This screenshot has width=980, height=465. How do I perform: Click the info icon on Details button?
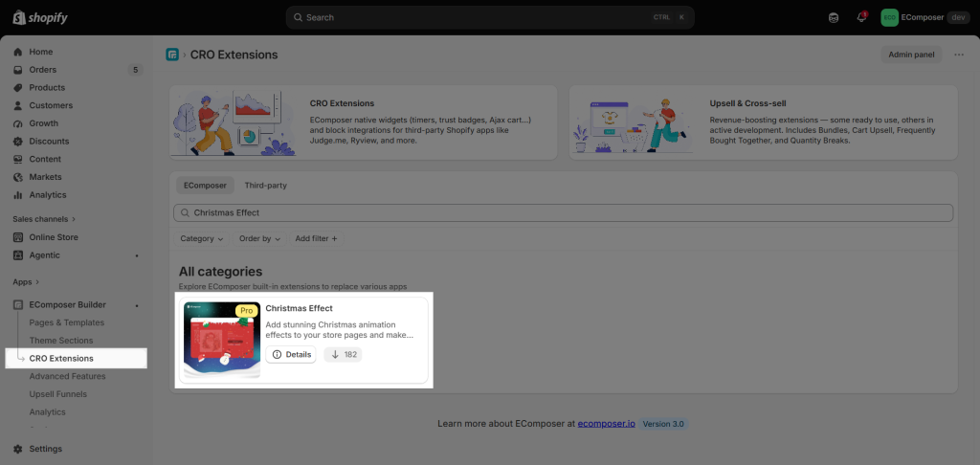[277, 354]
